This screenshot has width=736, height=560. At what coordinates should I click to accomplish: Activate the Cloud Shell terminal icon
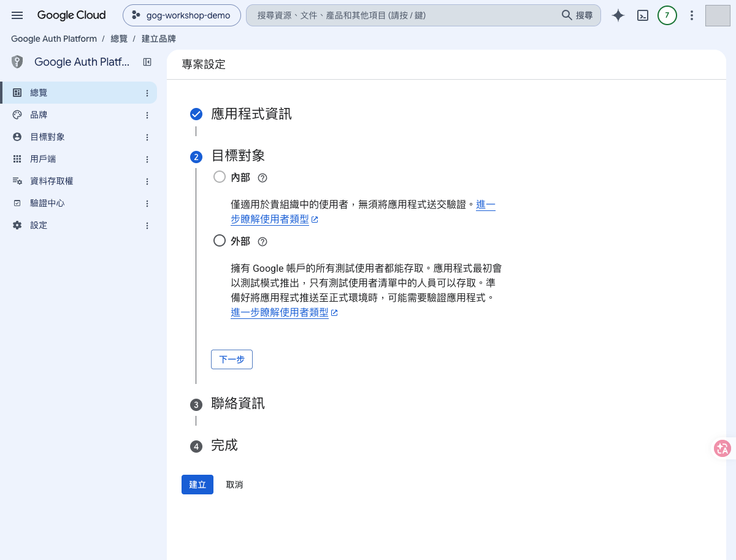pyautogui.click(x=643, y=15)
